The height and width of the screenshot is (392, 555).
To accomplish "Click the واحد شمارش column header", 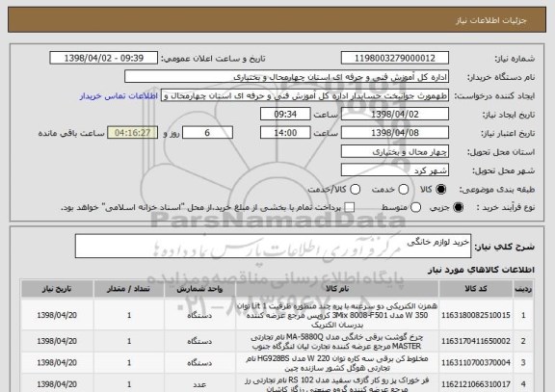I will click(x=199, y=289).
